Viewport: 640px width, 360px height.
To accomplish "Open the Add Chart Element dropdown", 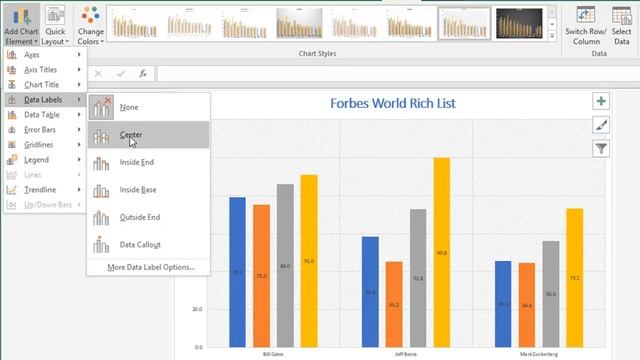I will tap(21, 25).
